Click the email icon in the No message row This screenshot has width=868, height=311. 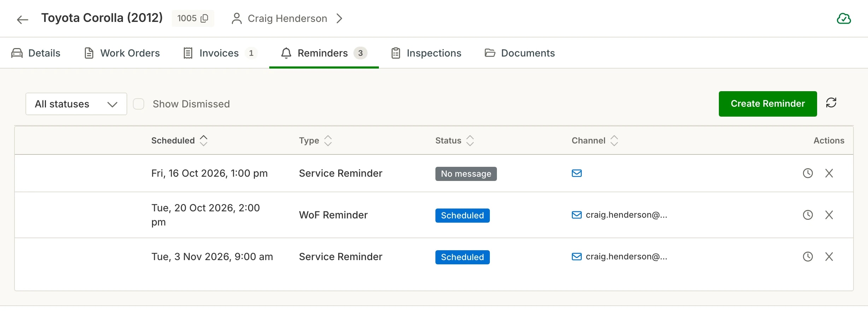point(576,173)
